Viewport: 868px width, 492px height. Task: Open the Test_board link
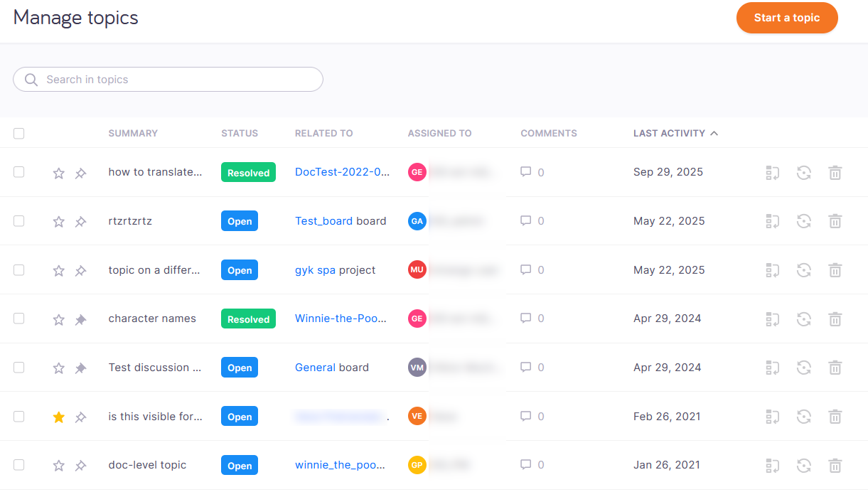323,221
